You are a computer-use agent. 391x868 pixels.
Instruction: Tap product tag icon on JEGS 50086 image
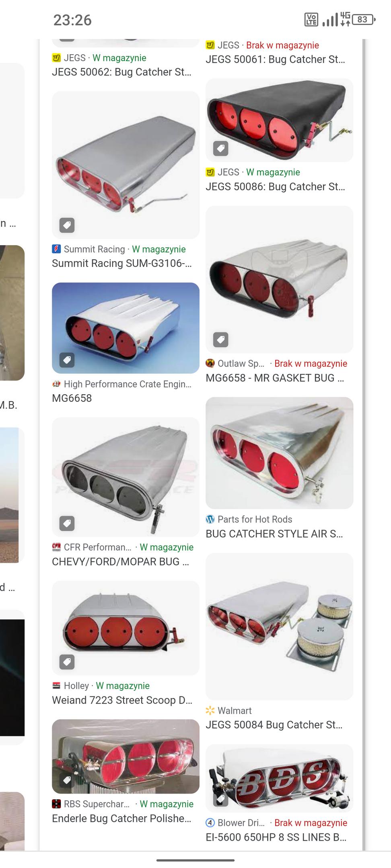click(220, 148)
